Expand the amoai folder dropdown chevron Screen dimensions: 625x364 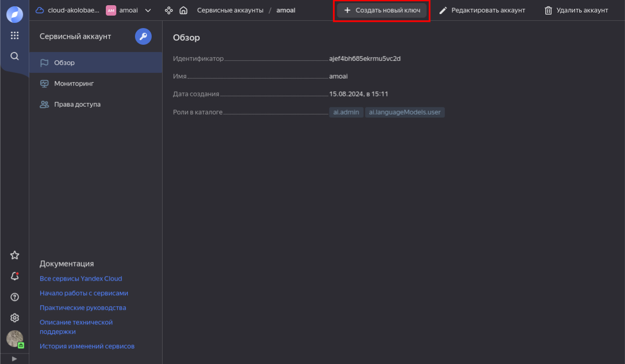pos(148,10)
